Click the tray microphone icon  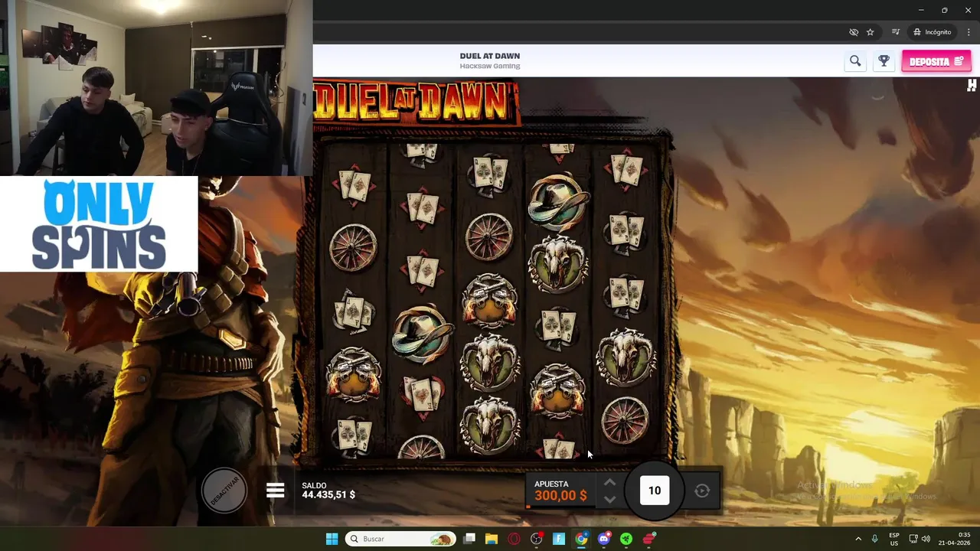874,539
